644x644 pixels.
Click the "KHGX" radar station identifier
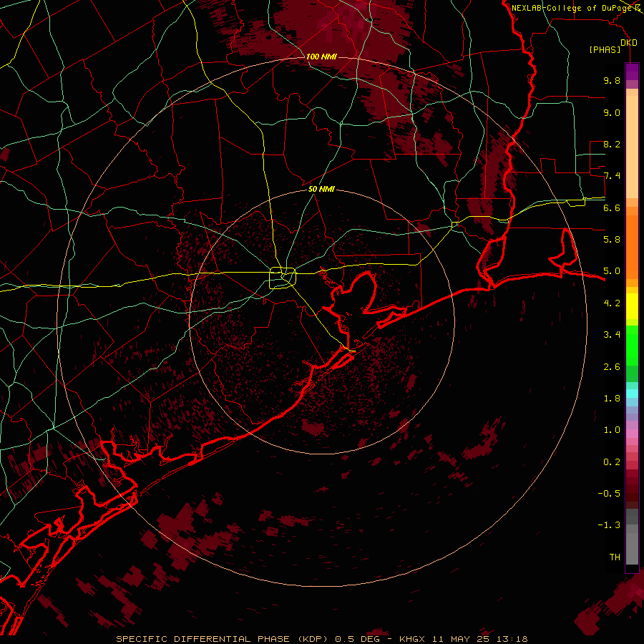coord(413,639)
